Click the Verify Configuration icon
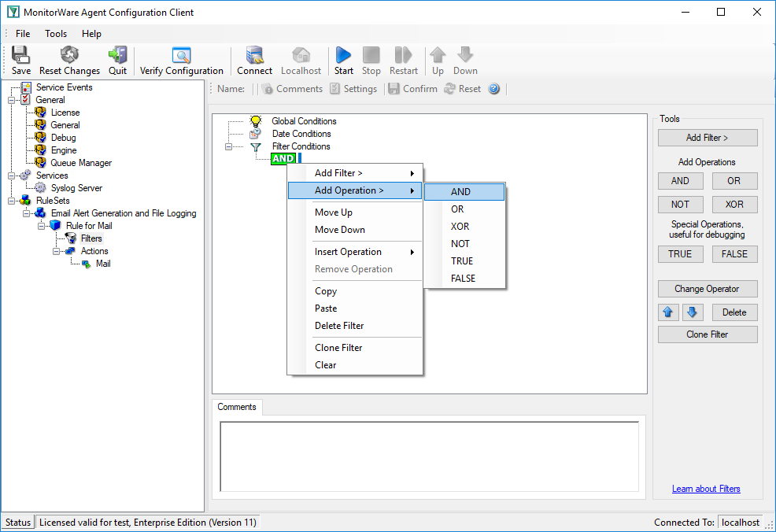Viewport: 776px width, 532px height. 182,55
